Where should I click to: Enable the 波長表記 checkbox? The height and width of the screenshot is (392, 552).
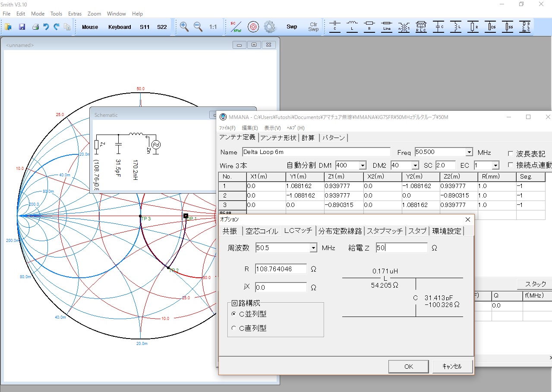[511, 154]
